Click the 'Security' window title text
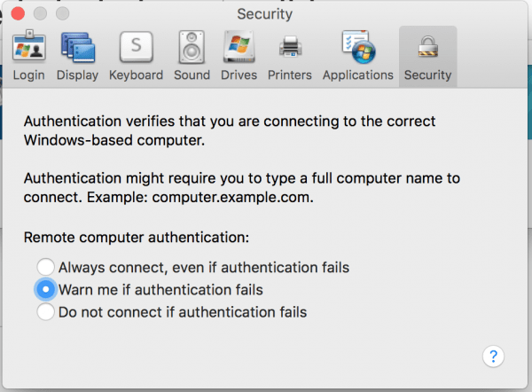This screenshot has width=532, height=392. (264, 14)
